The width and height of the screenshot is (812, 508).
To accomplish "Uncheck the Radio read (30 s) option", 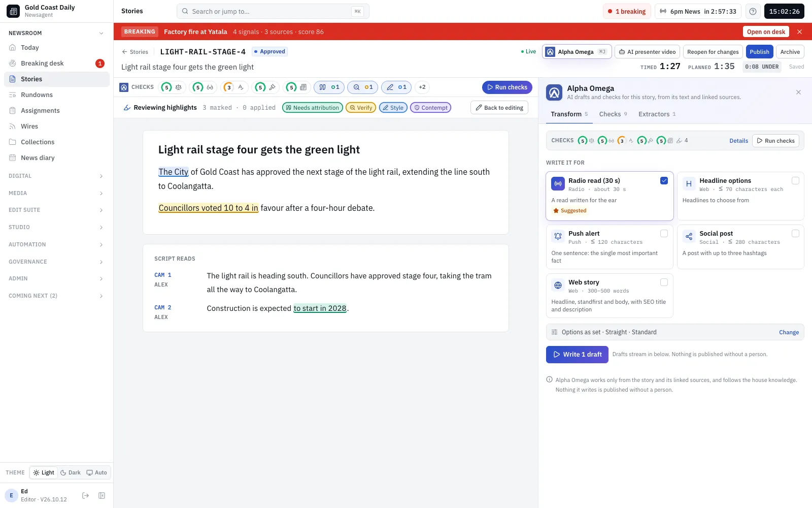I will [x=664, y=180].
